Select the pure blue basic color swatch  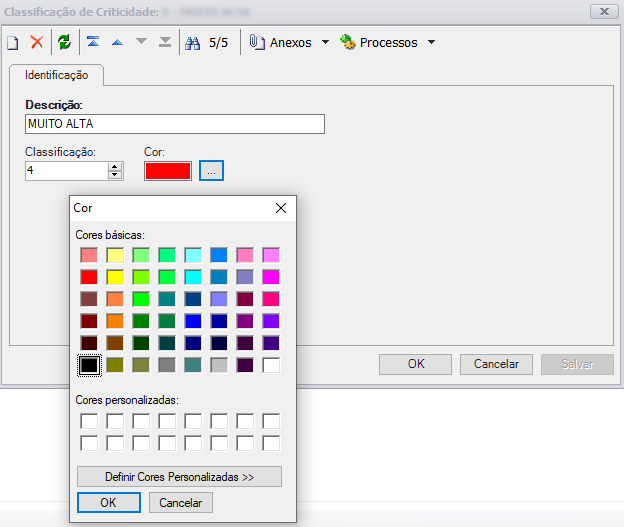pyautogui.click(x=193, y=321)
